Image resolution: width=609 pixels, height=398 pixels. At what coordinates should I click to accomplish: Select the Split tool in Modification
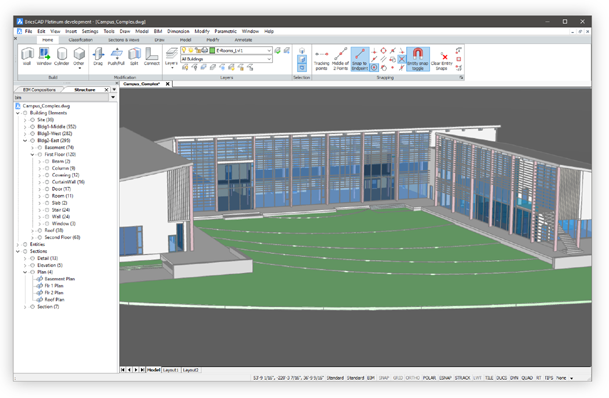134,56
